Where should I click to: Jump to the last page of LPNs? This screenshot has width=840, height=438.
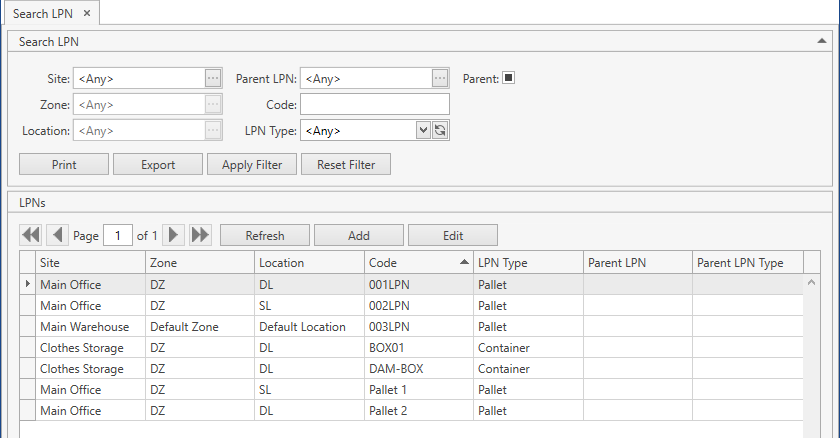[x=200, y=235]
